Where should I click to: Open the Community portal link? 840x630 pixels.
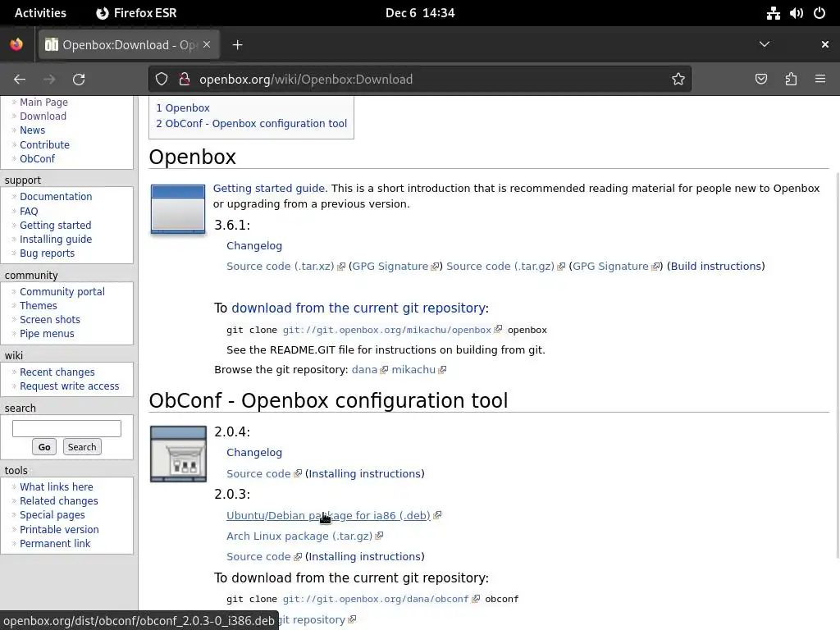[62, 291]
